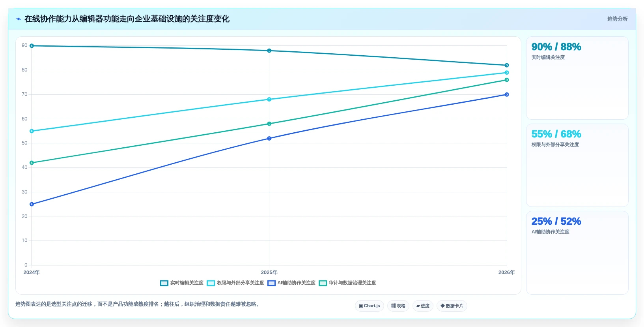Viewport: 644px width, 327px height.
Task: Select 审计与数据治理 data point at 2026年 (76)
Action: point(507,80)
